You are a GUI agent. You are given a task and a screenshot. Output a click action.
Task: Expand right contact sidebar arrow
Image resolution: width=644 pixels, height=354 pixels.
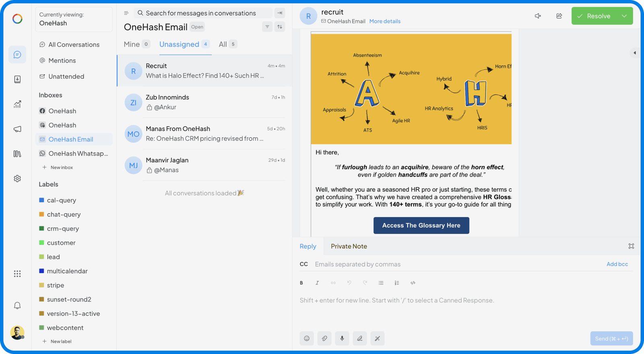point(635,53)
